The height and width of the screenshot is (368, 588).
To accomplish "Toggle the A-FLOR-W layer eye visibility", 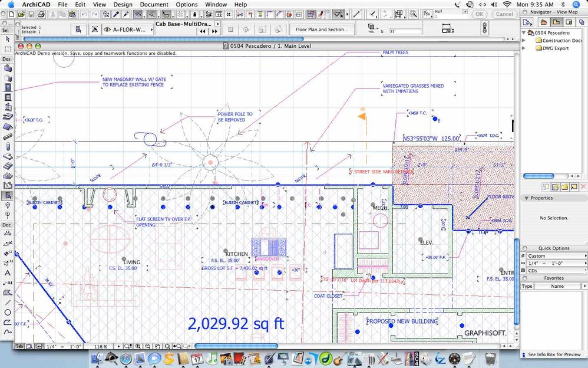I will 107,29.
